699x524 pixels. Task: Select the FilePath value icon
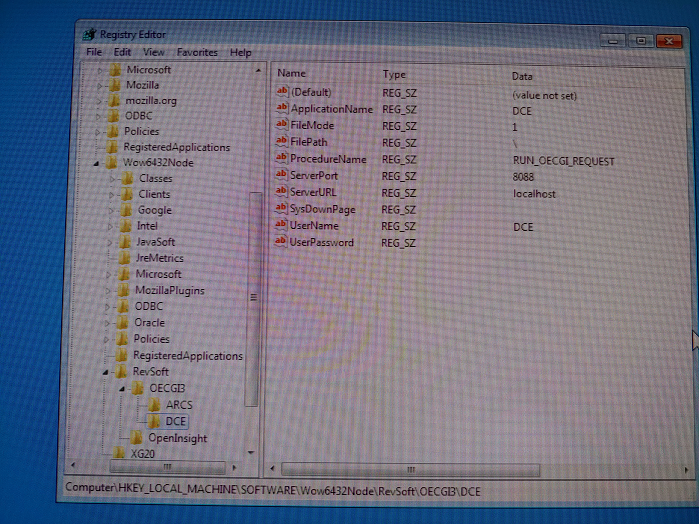pos(281,141)
